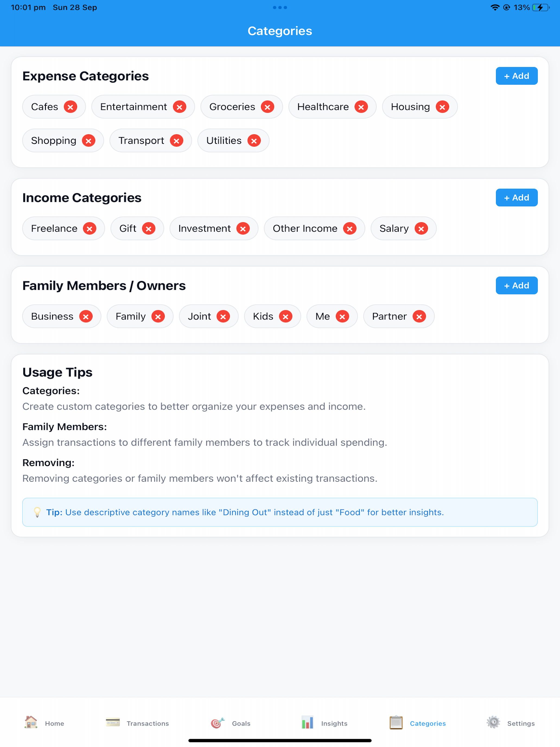Remove the Other Income category
Screen dimensions: 560x747
point(350,229)
